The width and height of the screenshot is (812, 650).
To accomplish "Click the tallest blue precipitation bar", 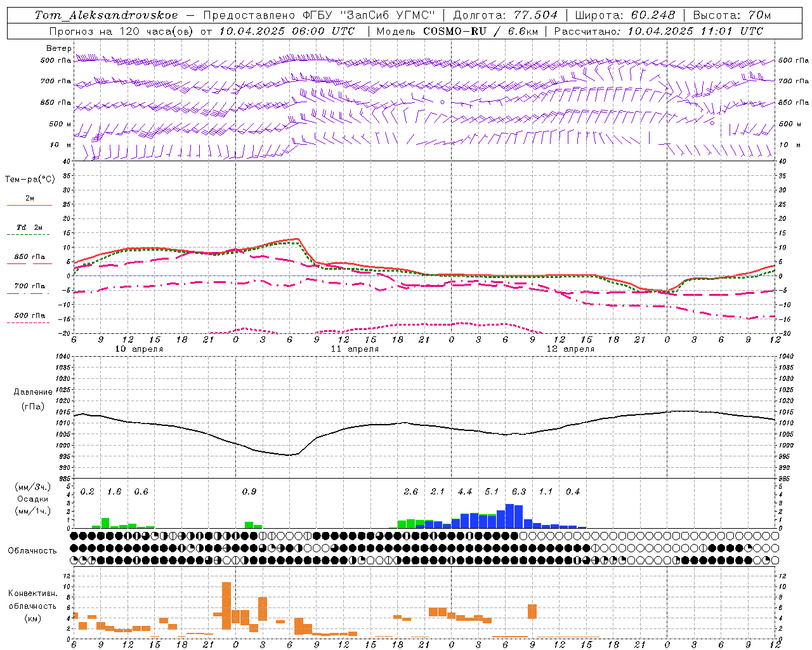I will coord(509,516).
